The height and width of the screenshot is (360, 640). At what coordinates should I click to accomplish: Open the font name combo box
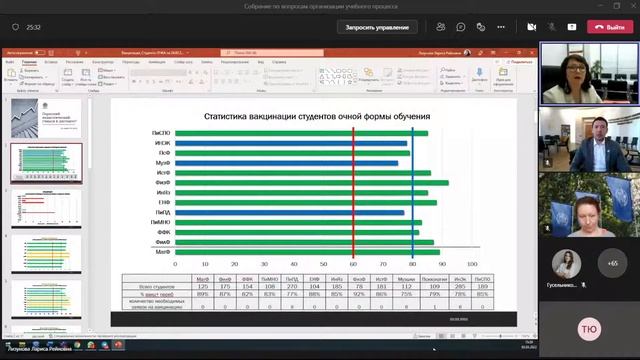click(x=159, y=73)
